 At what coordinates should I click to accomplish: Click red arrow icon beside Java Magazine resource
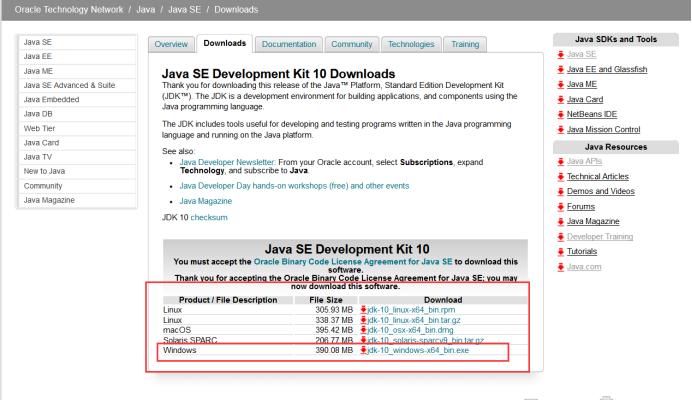[560, 221]
